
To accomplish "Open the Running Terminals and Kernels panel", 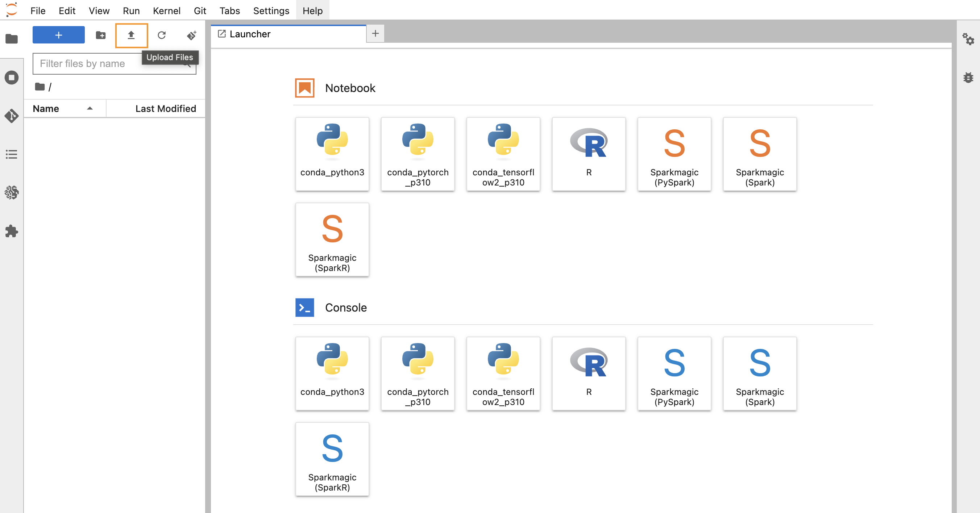I will click(11, 78).
